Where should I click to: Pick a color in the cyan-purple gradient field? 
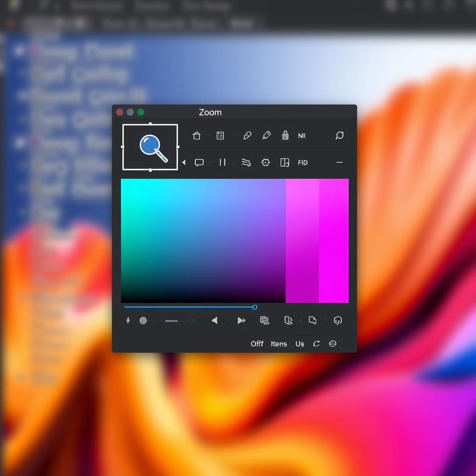203,241
